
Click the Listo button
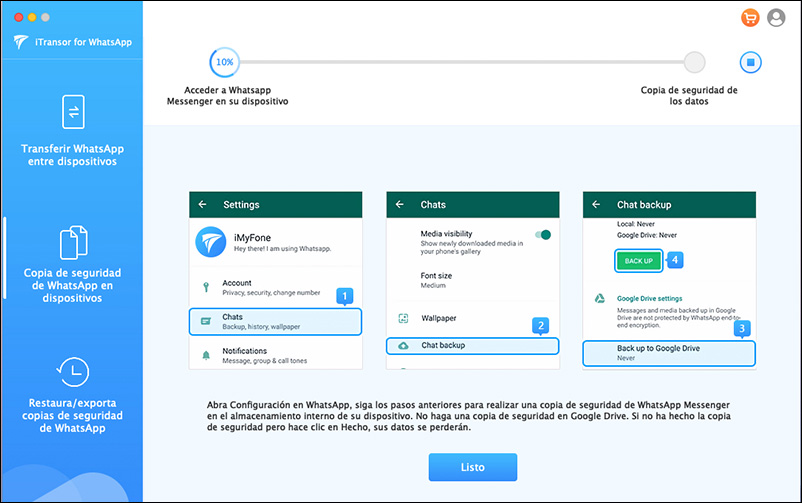click(x=473, y=467)
